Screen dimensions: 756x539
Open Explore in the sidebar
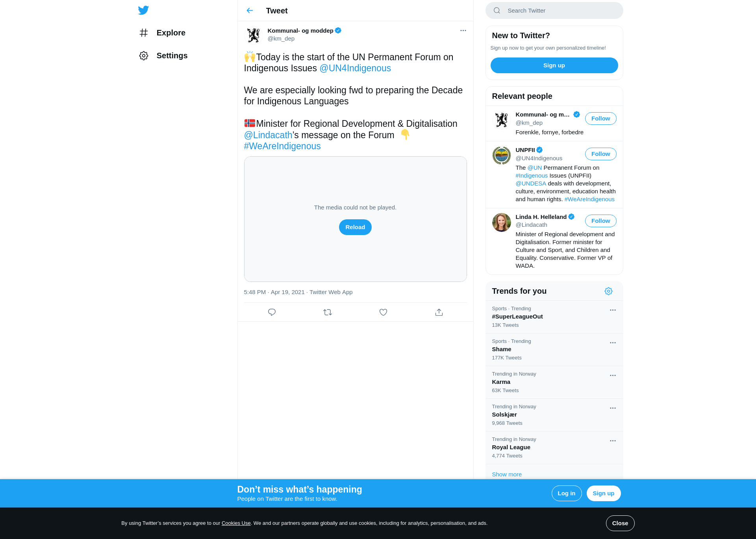pyautogui.click(x=163, y=33)
